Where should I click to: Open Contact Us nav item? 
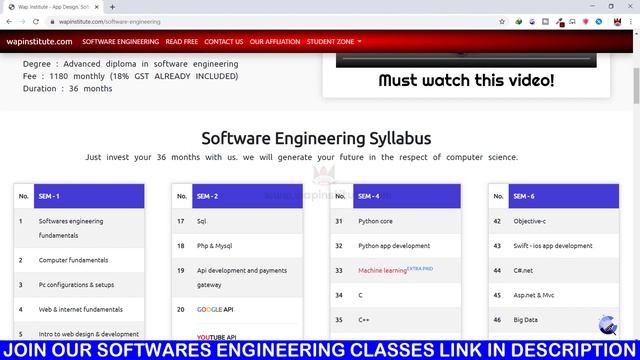224,42
